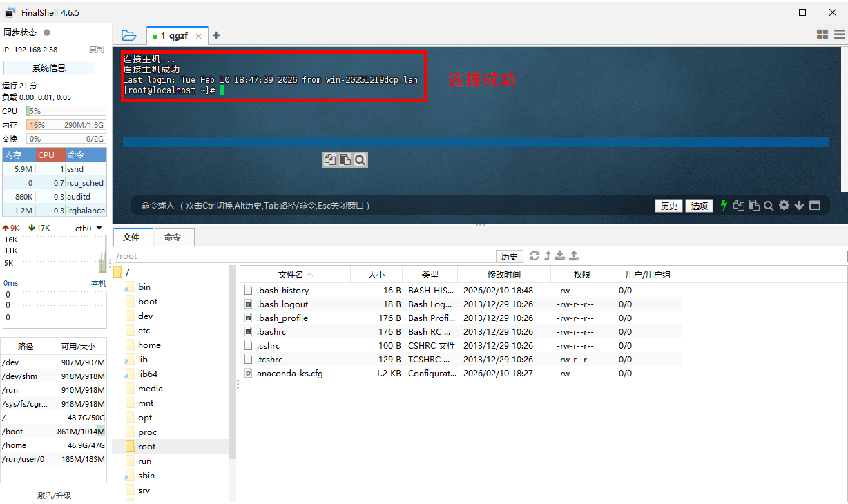This screenshot has height=504, width=848.
Task: Select the qgzf session tab
Action: (x=173, y=36)
